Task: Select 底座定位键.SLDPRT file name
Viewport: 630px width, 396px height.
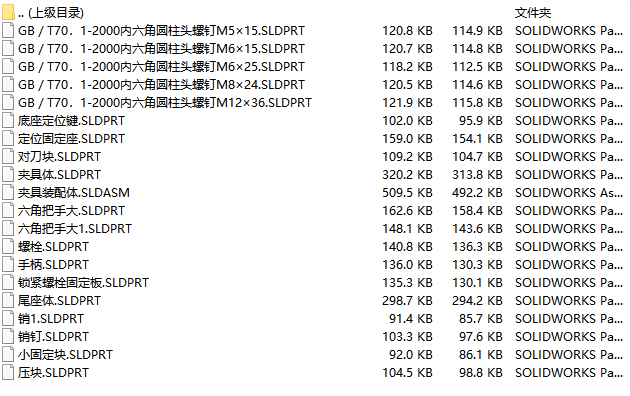Action: 71,120
